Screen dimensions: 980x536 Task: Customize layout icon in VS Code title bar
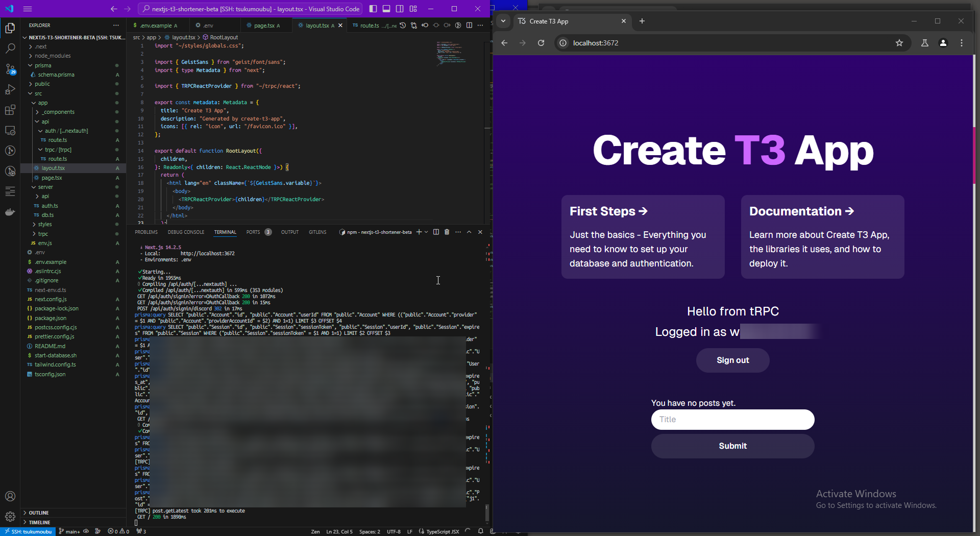click(413, 9)
